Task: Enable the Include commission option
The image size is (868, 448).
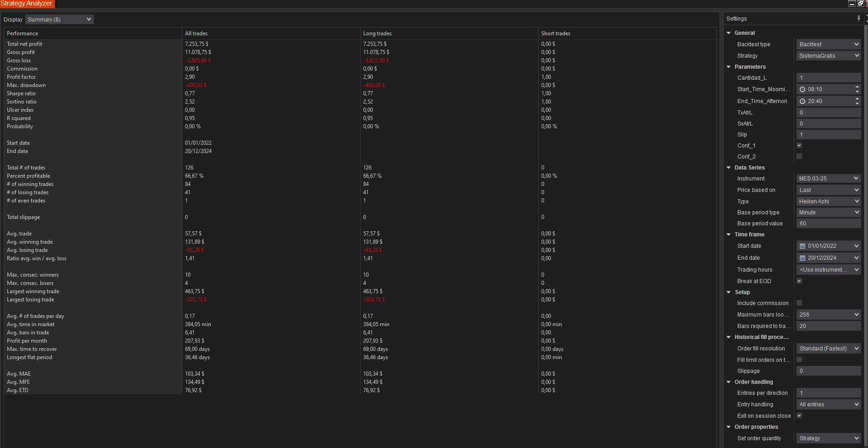Action: click(799, 303)
